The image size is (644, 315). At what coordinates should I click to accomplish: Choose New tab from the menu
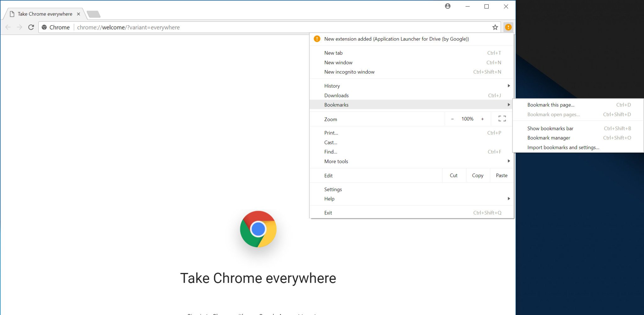pyautogui.click(x=412, y=53)
